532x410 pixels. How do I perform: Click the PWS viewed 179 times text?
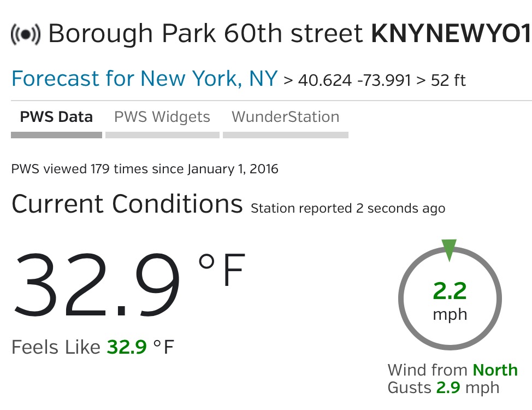point(145,169)
